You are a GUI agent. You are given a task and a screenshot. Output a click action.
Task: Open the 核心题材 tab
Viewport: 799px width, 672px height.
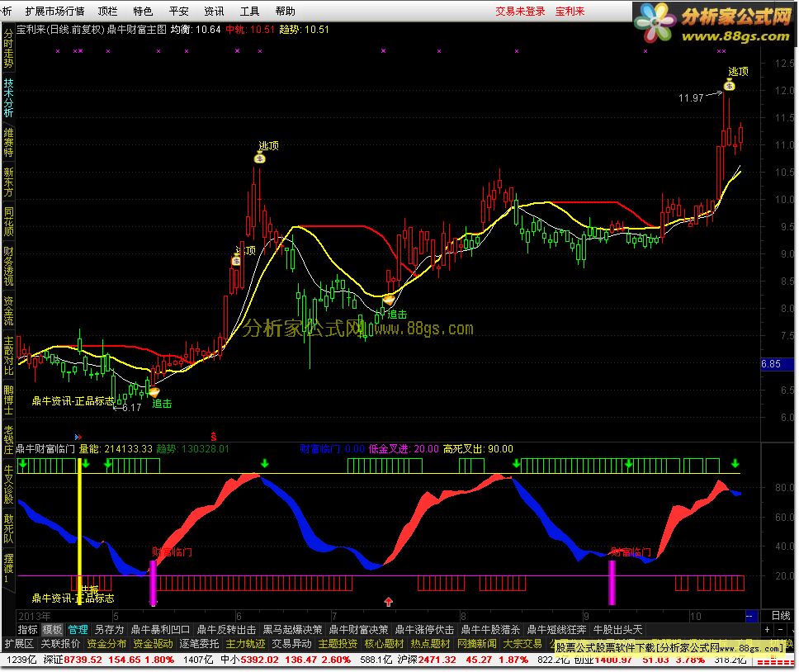point(384,644)
